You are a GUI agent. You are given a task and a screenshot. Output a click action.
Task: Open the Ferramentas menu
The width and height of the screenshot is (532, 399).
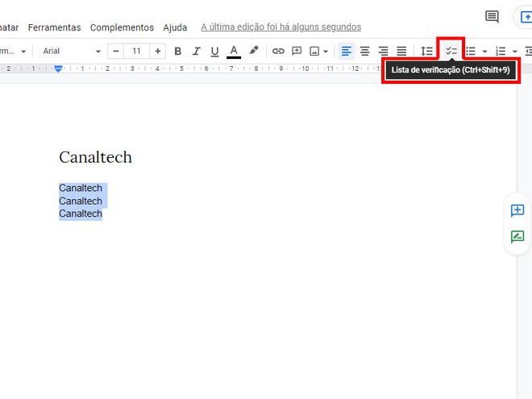pyautogui.click(x=54, y=27)
